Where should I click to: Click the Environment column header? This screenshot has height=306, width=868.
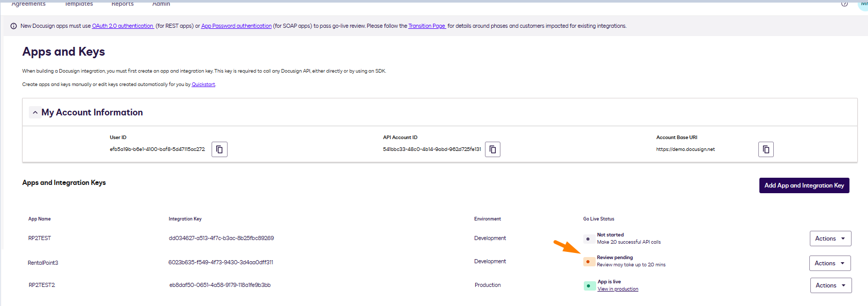coord(488,219)
